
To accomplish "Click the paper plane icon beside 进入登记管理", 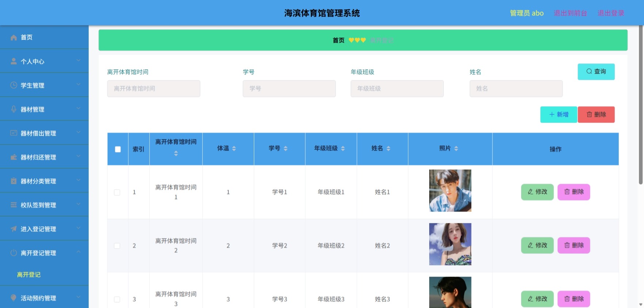I will (x=14, y=229).
